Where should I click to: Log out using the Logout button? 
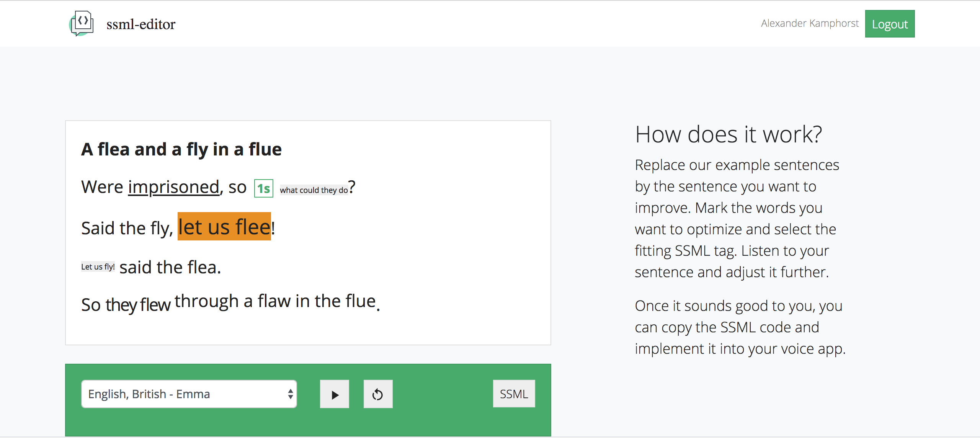coord(890,24)
